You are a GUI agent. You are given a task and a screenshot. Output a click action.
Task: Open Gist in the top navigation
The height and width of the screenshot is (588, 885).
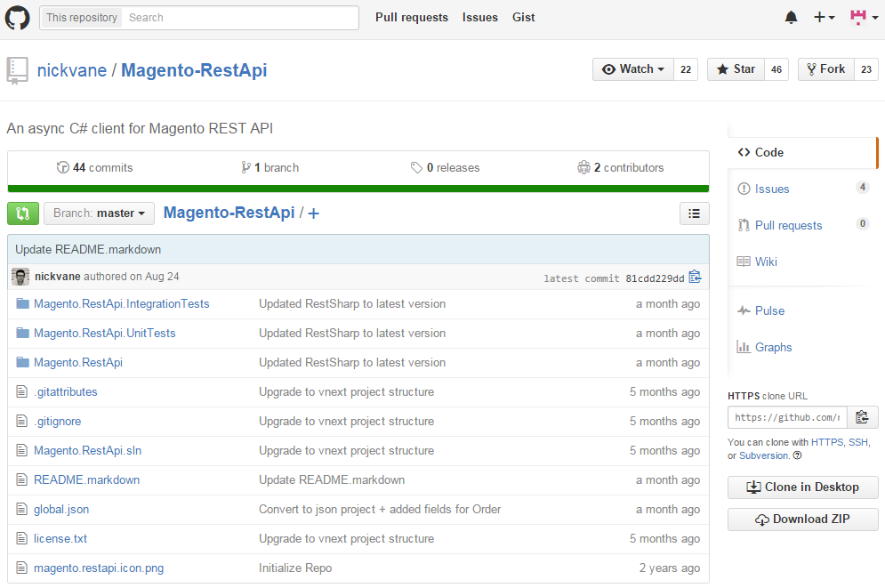523,18
